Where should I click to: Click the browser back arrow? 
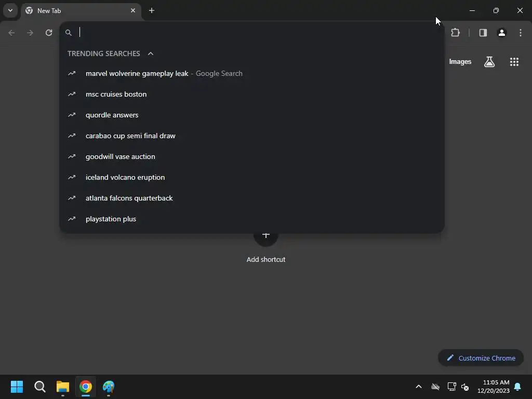coord(11,33)
